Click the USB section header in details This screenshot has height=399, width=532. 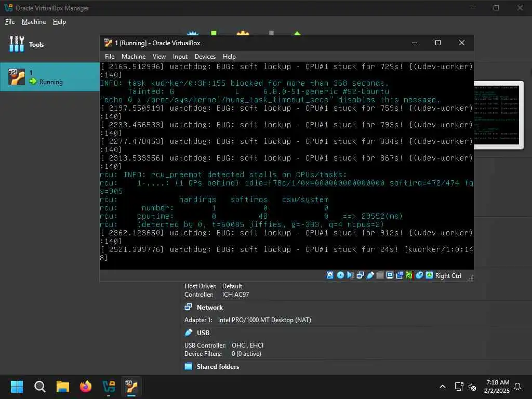coord(203,333)
